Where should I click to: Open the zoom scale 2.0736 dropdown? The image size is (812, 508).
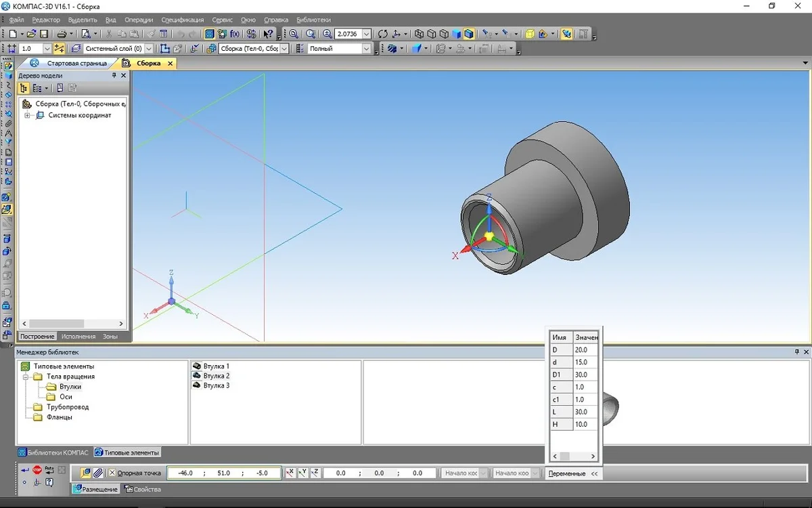[367, 34]
